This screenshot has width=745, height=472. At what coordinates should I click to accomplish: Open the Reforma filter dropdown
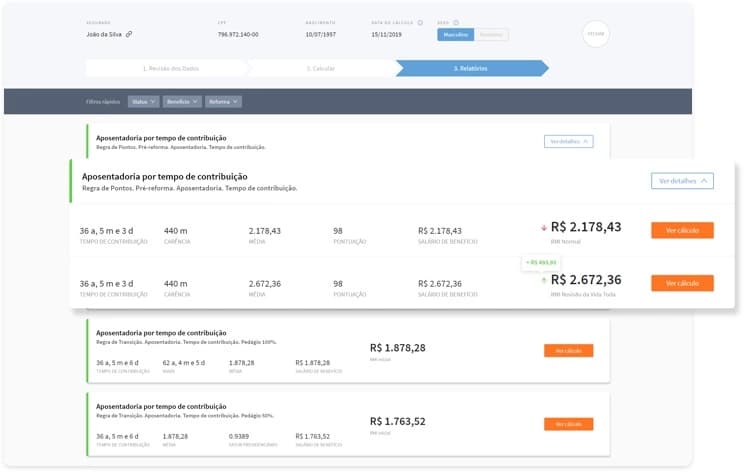click(223, 101)
